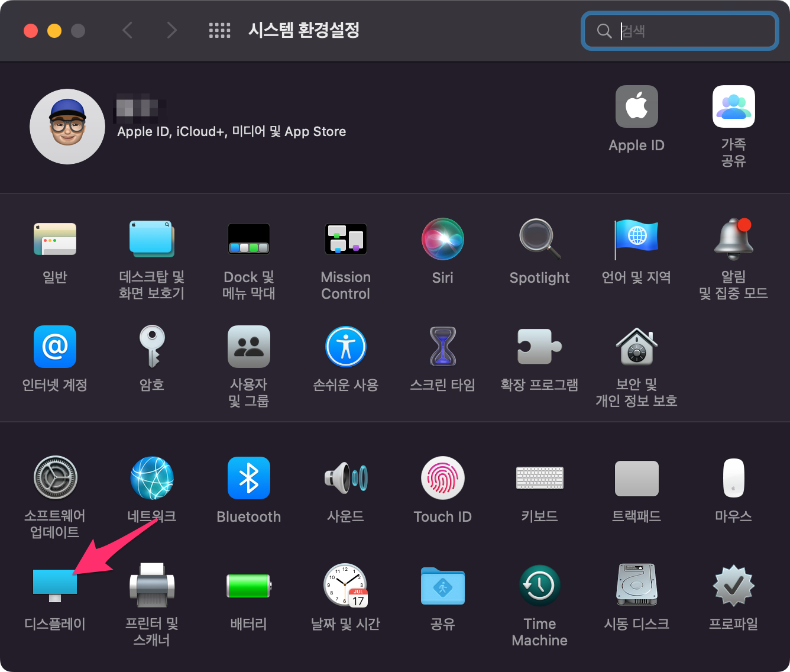Open 프로파일 badge icon
Screen dimensions: 790x672
734,585
